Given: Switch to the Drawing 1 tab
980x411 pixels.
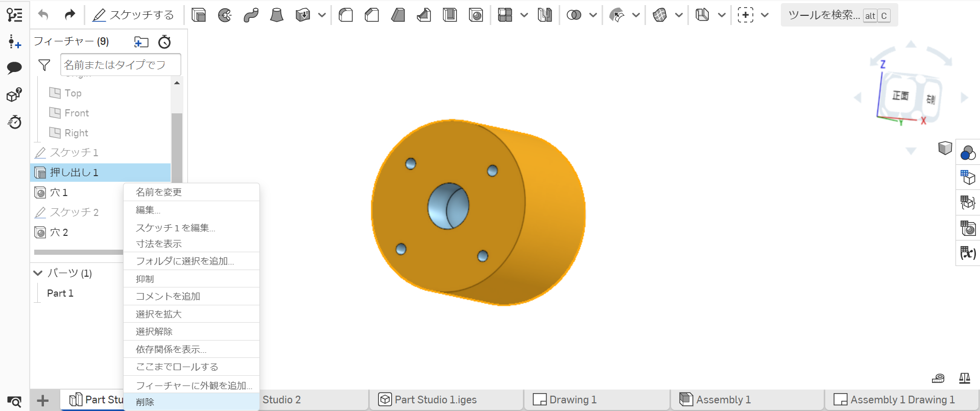Looking at the screenshot, I should [596, 400].
